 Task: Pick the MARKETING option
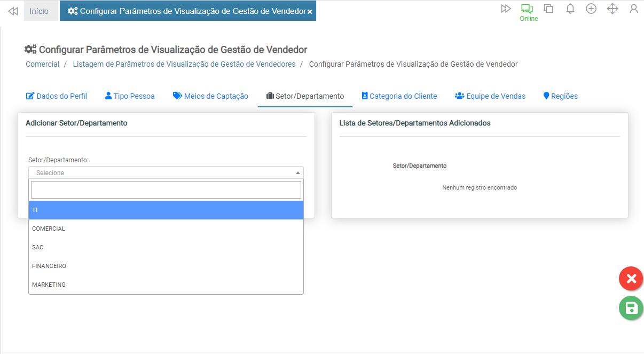[166, 285]
